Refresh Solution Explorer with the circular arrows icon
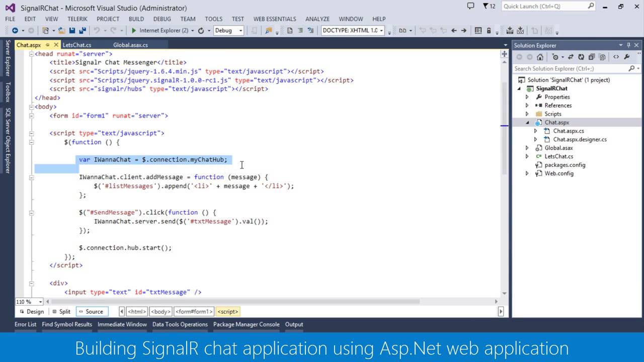 coord(582,57)
